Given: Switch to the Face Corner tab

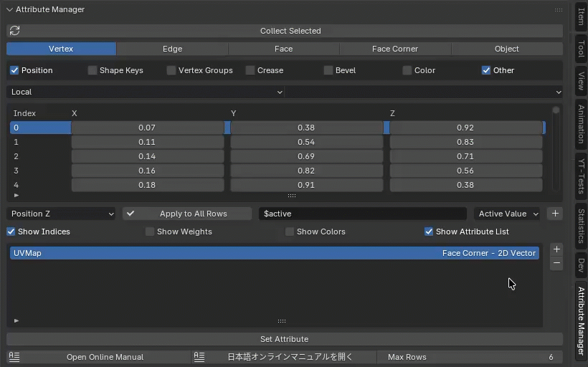Looking at the screenshot, I should 394,49.
